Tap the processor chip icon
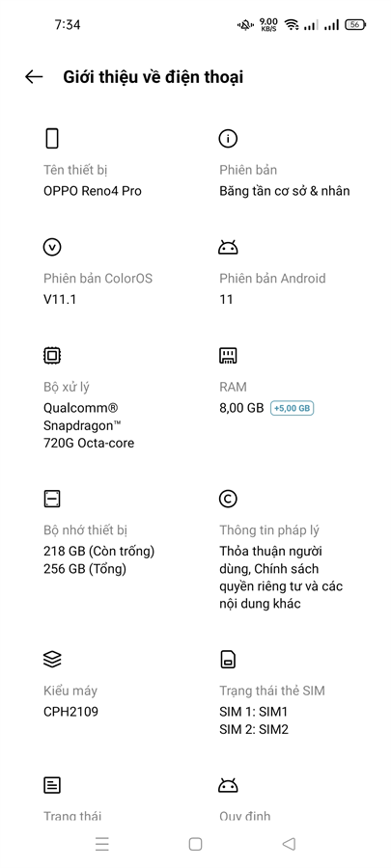391x868 pixels. coord(52,355)
